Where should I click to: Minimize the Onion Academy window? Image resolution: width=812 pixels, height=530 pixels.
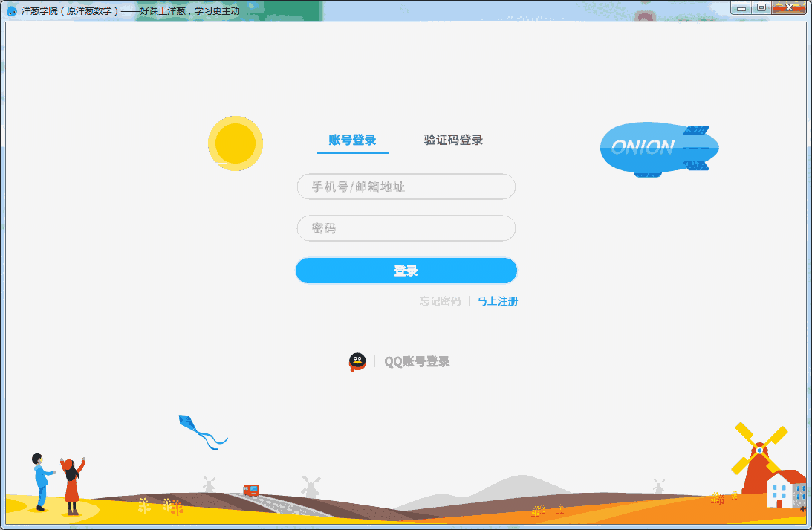point(742,7)
